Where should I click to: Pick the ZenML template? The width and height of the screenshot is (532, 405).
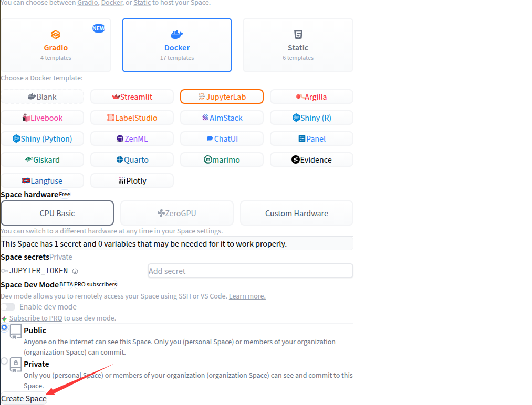coord(132,138)
